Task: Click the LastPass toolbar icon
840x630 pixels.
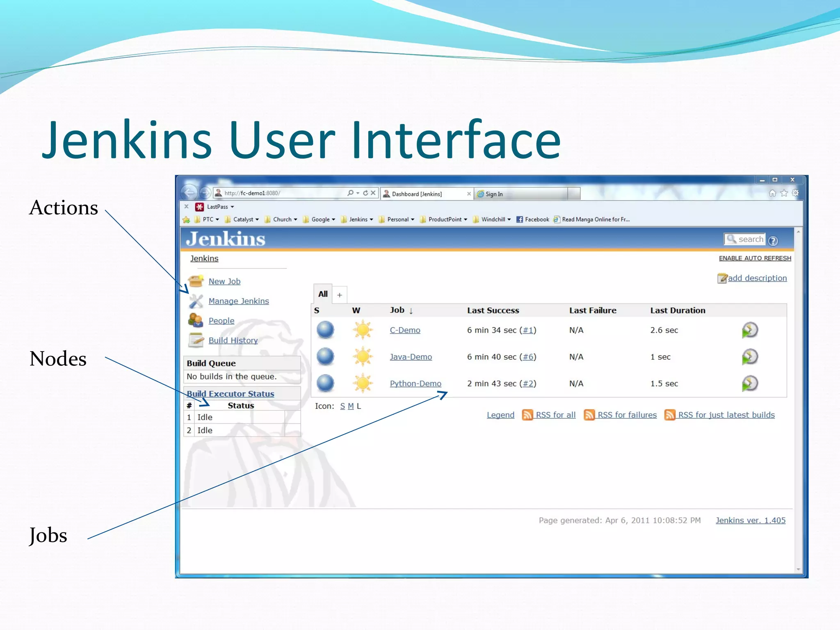Action: [200, 207]
